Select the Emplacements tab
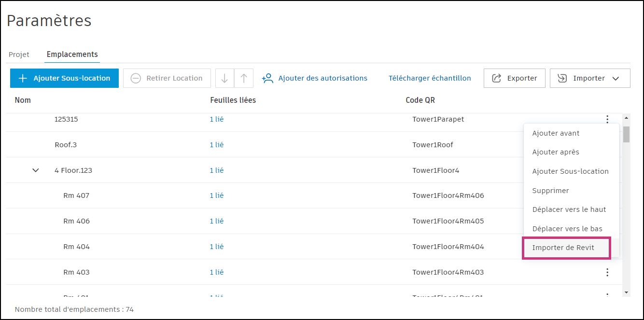The width and height of the screenshot is (644, 320). tap(72, 55)
